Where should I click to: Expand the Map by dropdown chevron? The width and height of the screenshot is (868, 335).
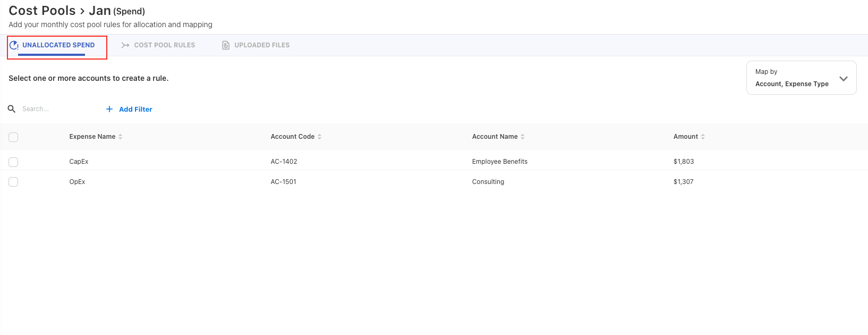coord(843,79)
